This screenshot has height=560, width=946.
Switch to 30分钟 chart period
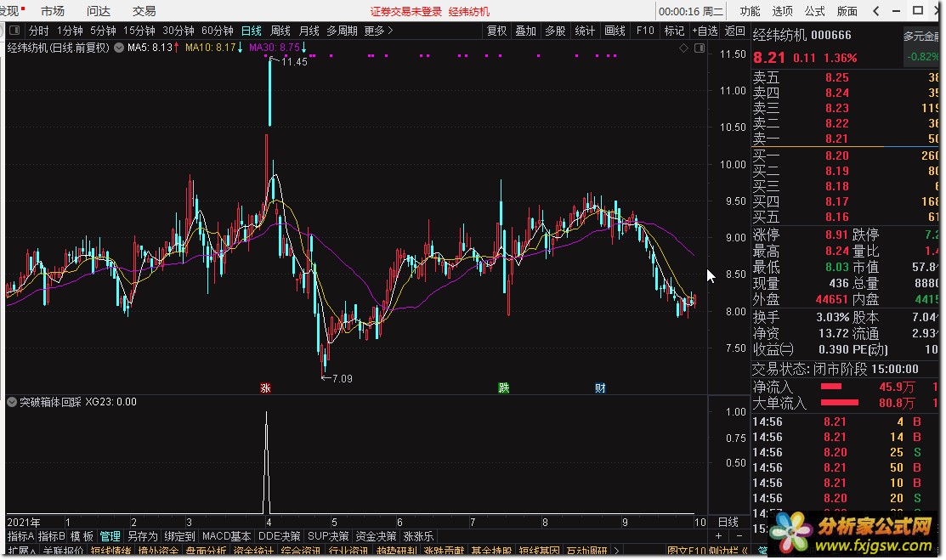point(178,31)
